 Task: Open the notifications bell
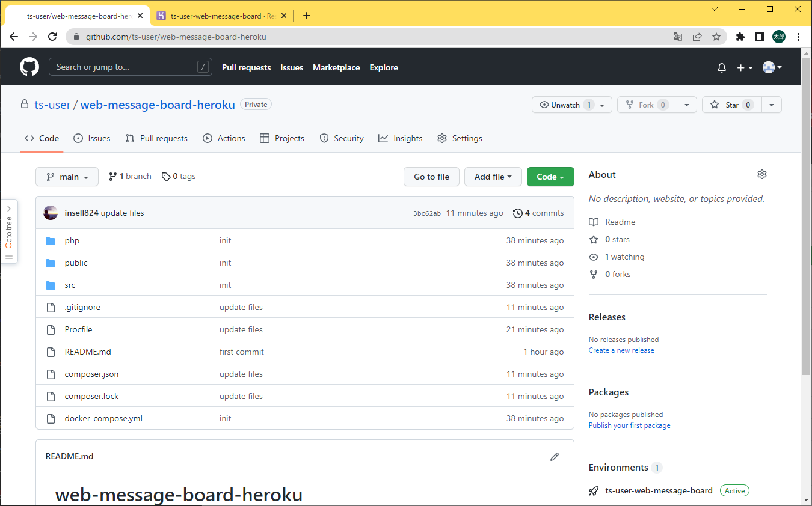coord(722,68)
